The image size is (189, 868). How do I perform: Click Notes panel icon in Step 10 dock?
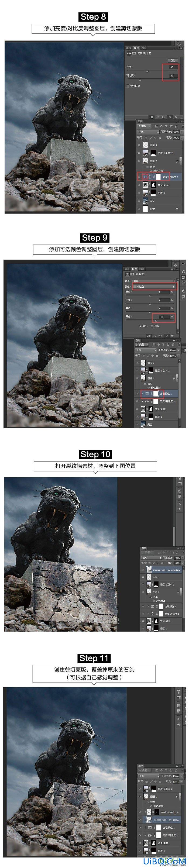(x=180, y=496)
